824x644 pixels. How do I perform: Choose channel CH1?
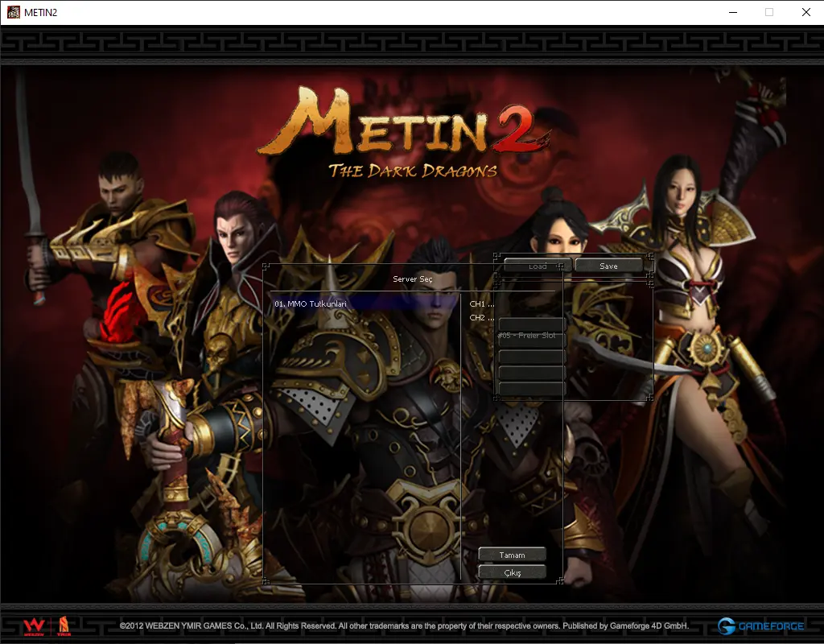tap(481, 303)
